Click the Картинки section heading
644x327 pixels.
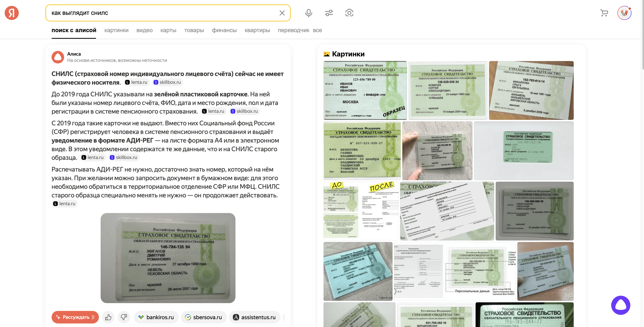click(x=348, y=54)
